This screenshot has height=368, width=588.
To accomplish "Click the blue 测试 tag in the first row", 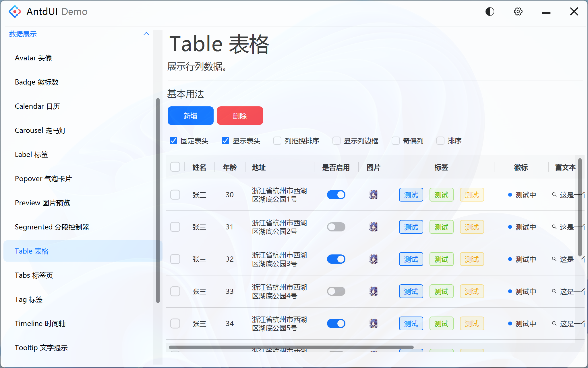I will click(x=411, y=195).
